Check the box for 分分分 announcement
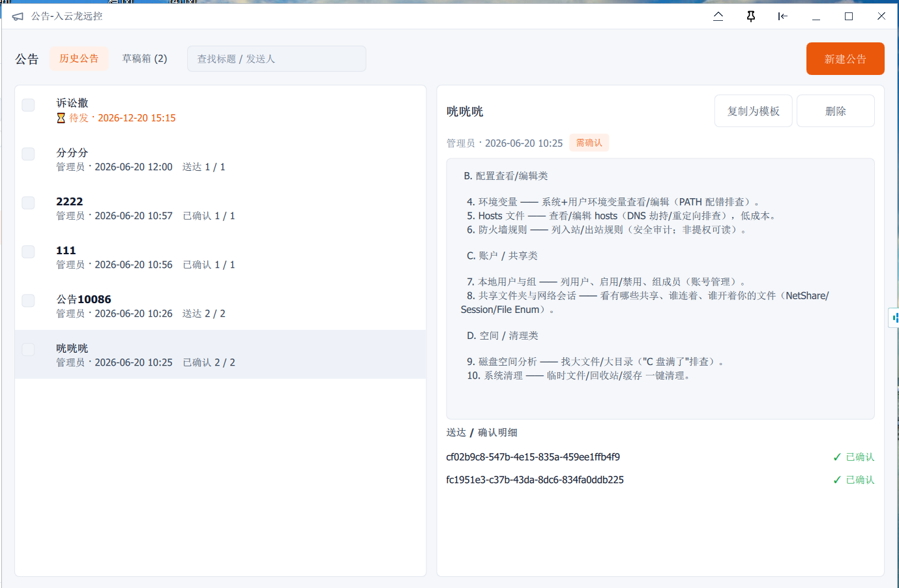The height and width of the screenshot is (588, 899). (28, 154)
